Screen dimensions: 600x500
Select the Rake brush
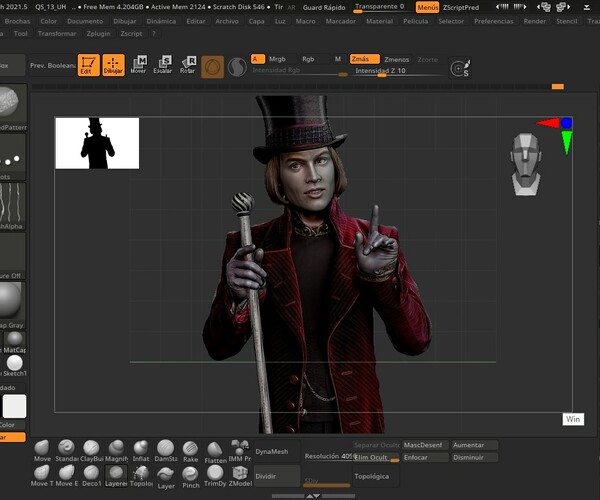pyautogui.click(x=190, y=451)
